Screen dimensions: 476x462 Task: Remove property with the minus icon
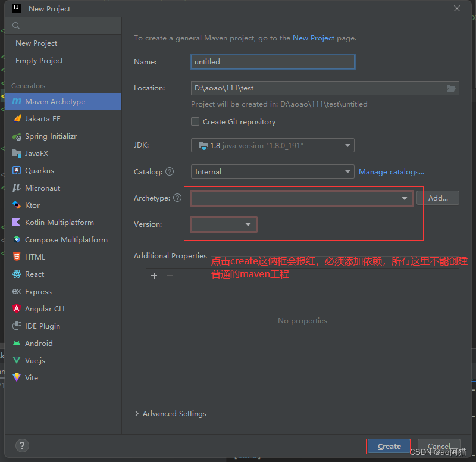pos(170,276)
